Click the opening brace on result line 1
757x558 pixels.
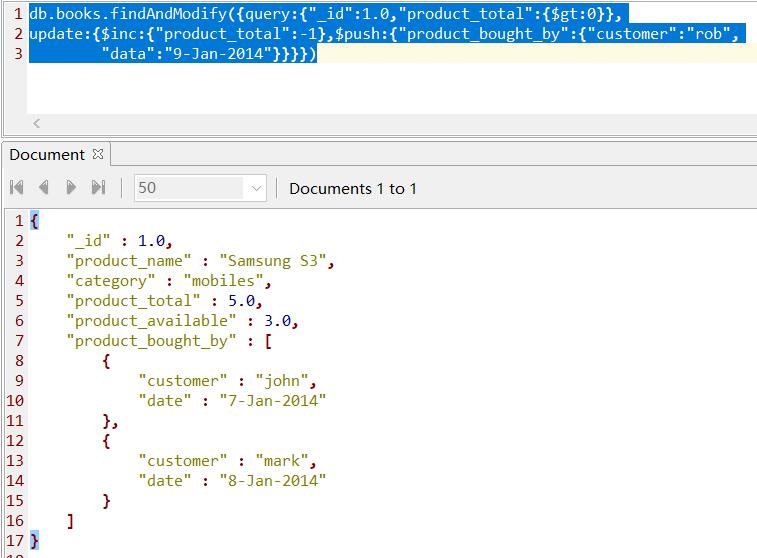[34, 221]
